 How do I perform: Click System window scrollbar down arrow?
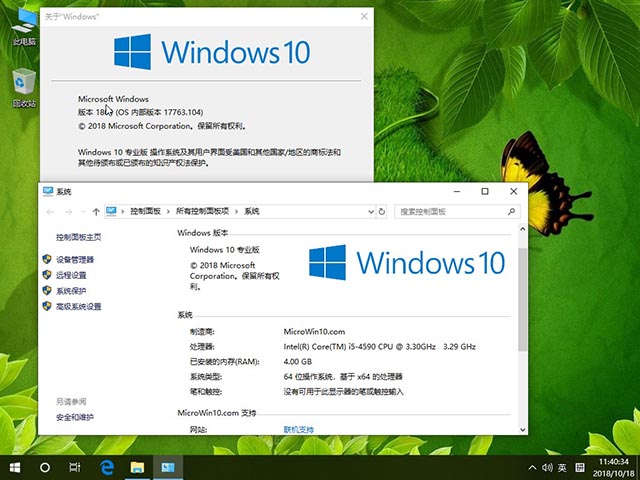pyautogui.click(x=522, y=429)
